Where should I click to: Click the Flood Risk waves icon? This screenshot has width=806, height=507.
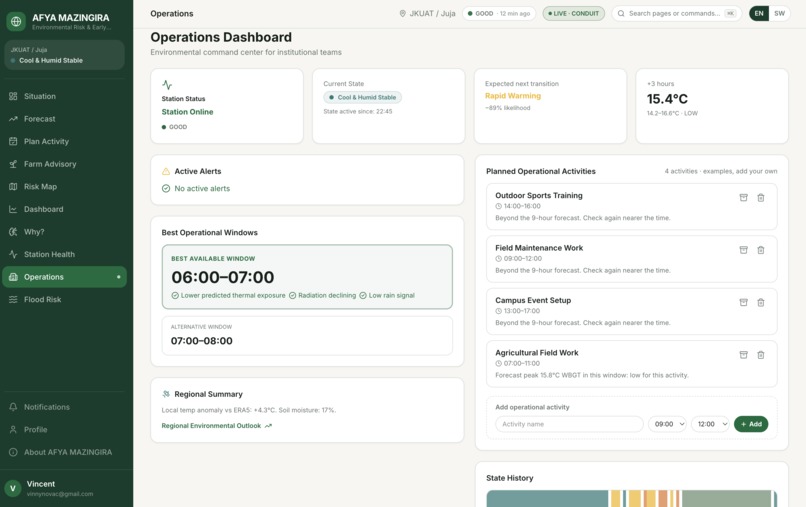(x=13, y=299)
